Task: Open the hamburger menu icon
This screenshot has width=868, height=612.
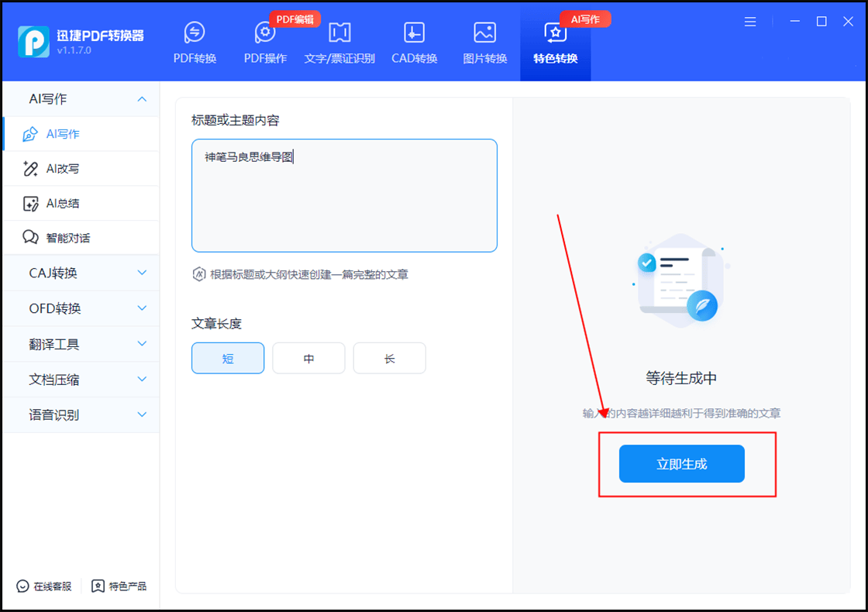Action: tap(750, 22)
